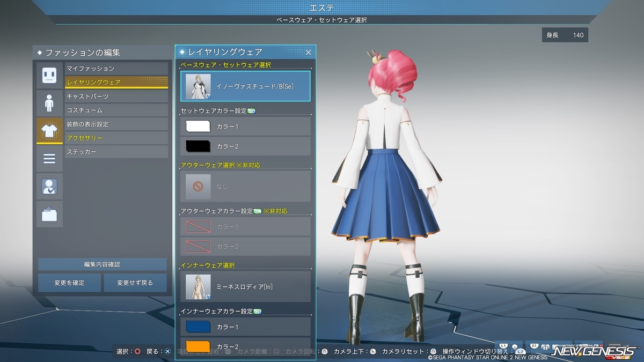Click ベースウェア・セットウェア選択 section heading

(226, 65)
